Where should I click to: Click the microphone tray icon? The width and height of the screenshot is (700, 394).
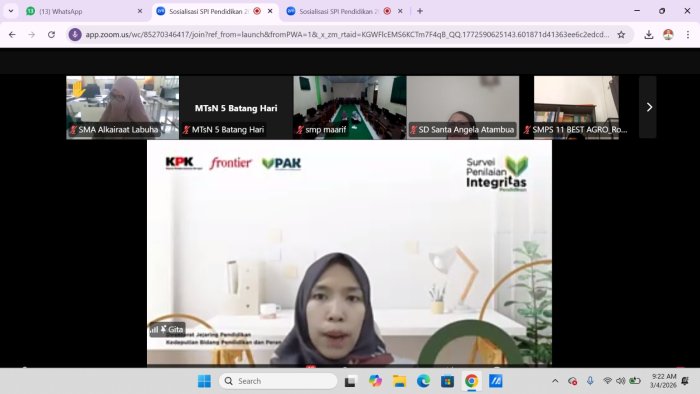click(x=590, y=381)
